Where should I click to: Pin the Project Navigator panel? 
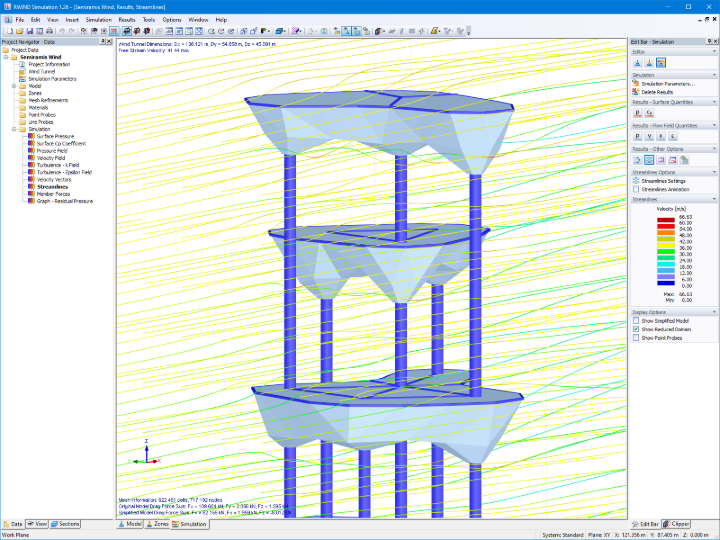(x=102, y=41)
